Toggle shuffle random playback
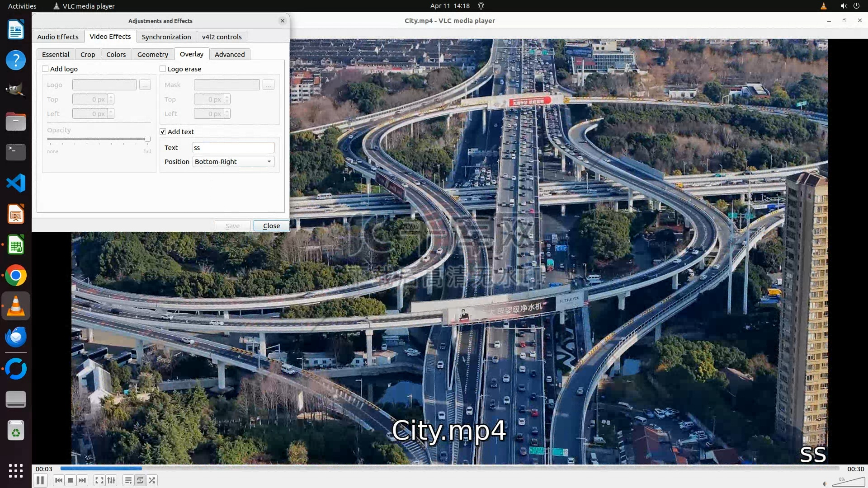 pyautogui.click(x=152, y=480)
